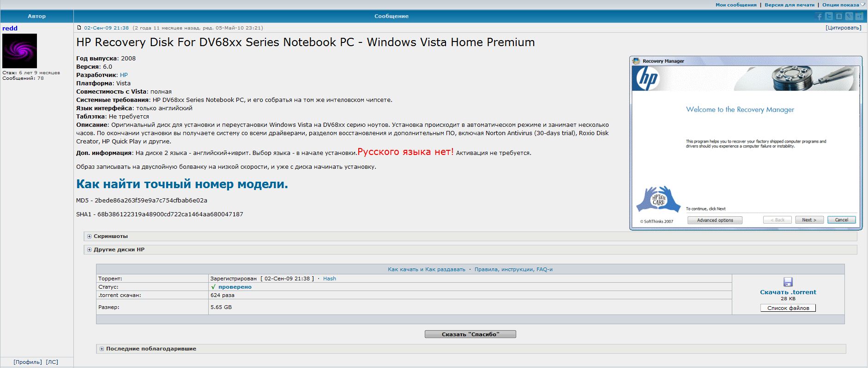Click the Платформа: Vista line
Viewport: 868px width, 368px height.
(x=103, y=83)
